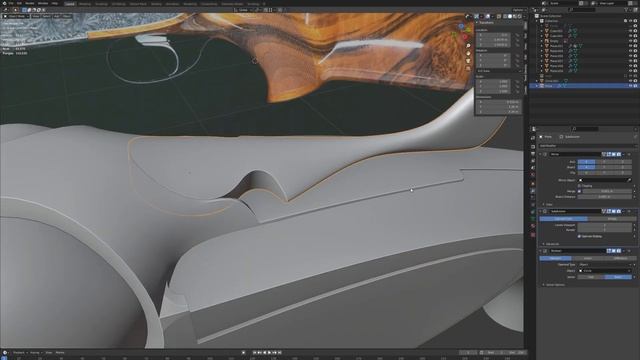Hide the Empty object in outliner
The width and height of the screenshot is (640, 360).
click(631, 41)
